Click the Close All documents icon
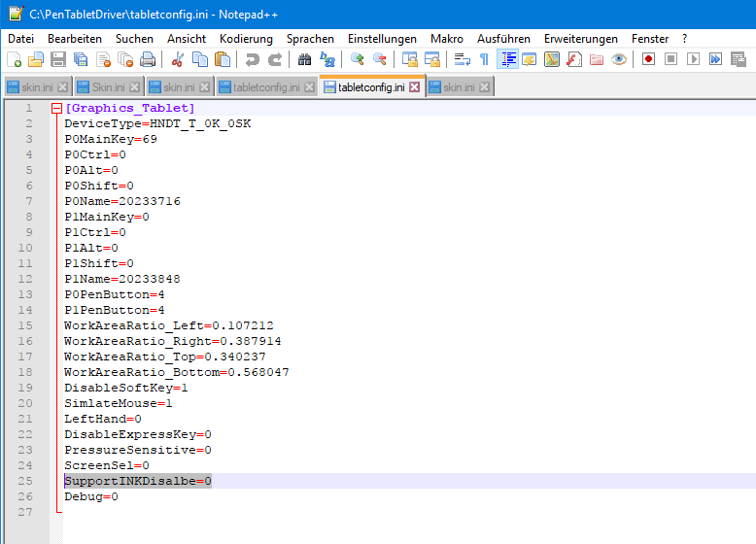The image size is (756, 544). [x=125, y=60]
